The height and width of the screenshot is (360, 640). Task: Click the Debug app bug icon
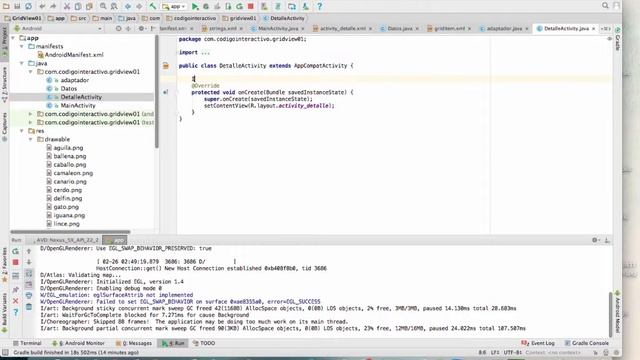point(206,6)
